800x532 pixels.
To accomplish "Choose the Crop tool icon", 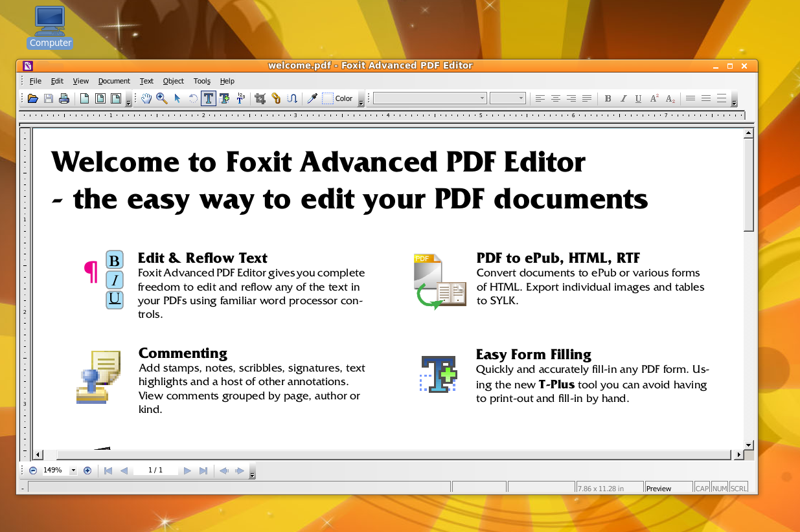I will click(x=260, y=98).
